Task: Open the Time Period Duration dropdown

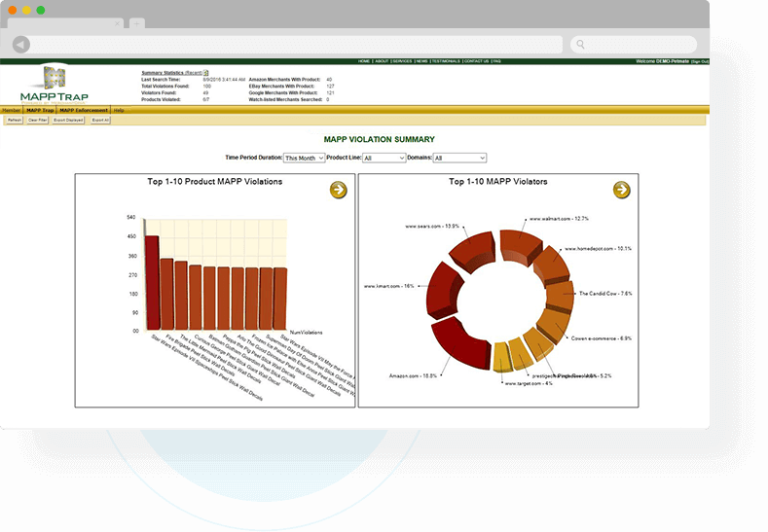Action: point(304,158)
